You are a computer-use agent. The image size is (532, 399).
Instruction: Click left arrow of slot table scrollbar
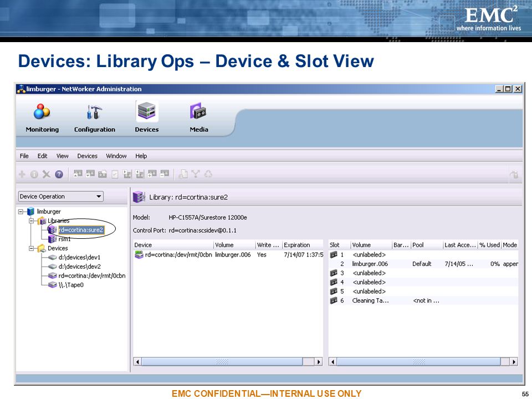tap(333, 362)
